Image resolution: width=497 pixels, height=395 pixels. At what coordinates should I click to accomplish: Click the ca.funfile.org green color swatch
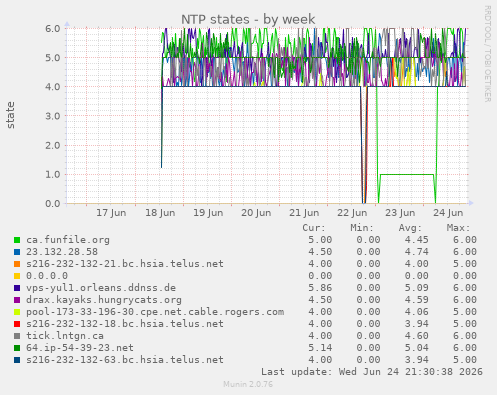coord(17,240)
